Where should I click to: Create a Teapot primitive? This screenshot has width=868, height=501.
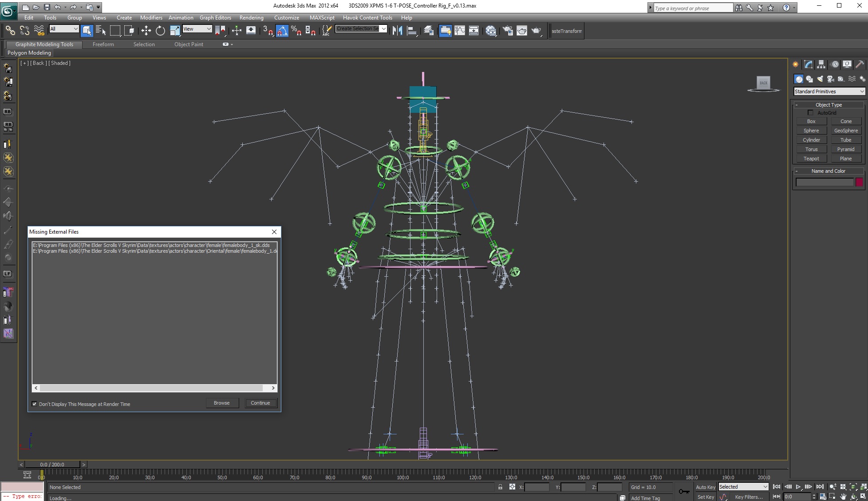(x=811, y=159)
